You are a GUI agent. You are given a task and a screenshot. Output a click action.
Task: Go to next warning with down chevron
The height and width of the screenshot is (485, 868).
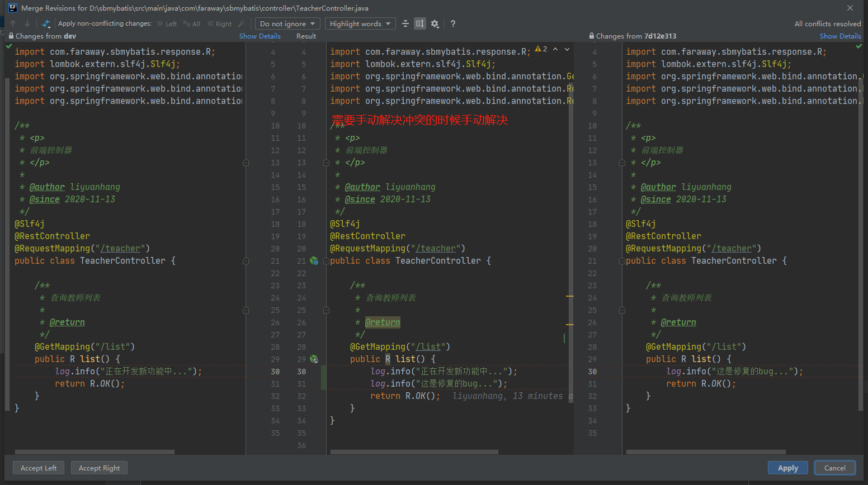coord(566,49)
